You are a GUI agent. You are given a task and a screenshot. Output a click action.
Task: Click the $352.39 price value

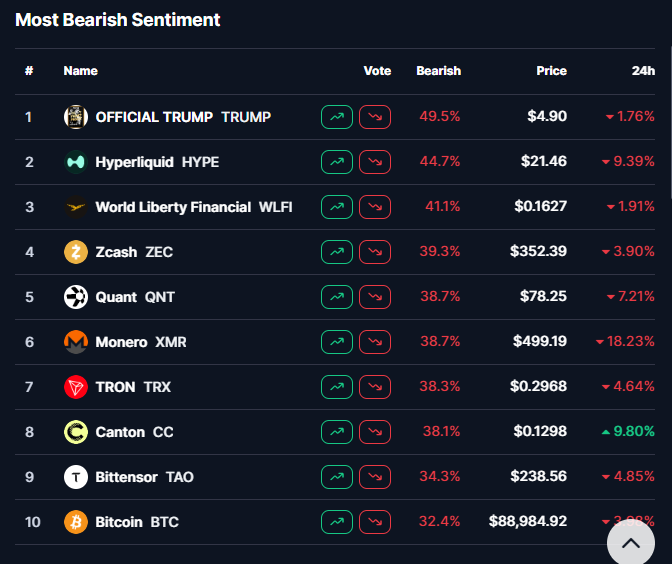(538, 251)
